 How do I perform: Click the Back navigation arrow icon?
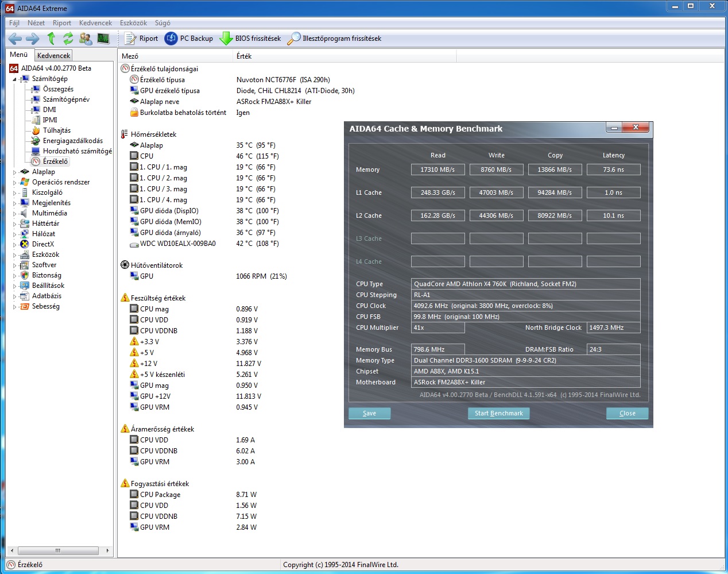(15, 38)
